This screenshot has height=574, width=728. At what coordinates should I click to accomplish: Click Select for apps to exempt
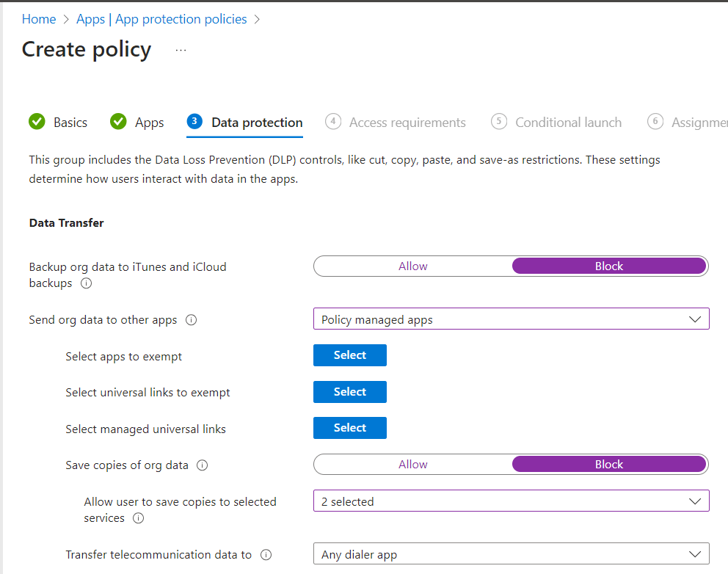click(x=349, y=355)
